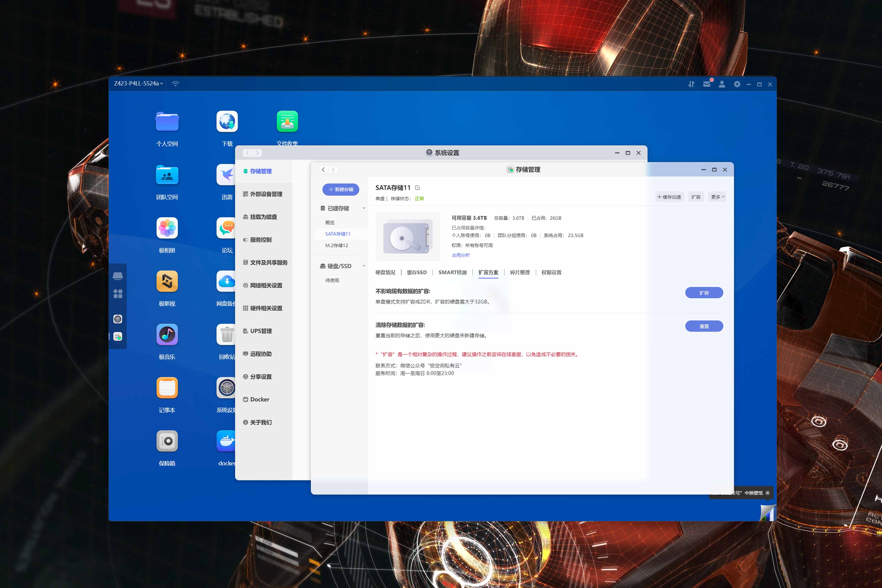Switch to the 缓存SSD tab
The width and height of the screenshot is (882, 588).
pyautogui.click(x=417, y=272)
